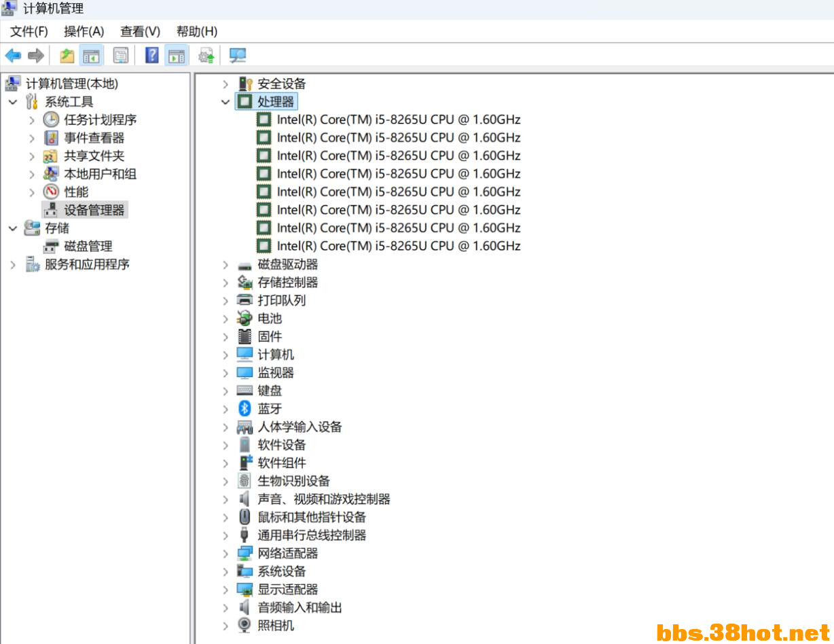Select the 音频输入和输出 category label
Screen dimensions: 834x644
point(300,608)
